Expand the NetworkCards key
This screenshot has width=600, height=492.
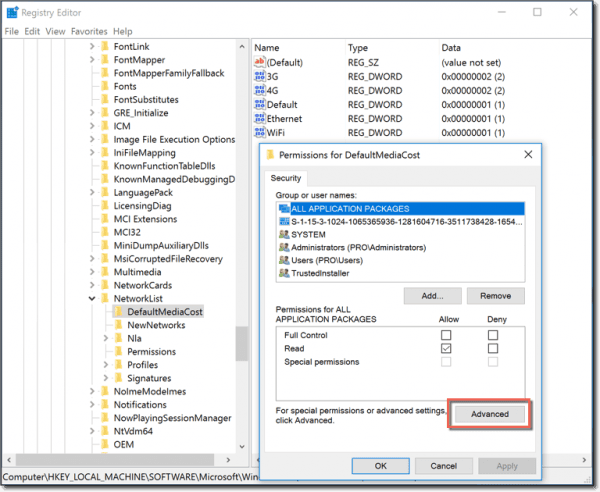[92, 285]
